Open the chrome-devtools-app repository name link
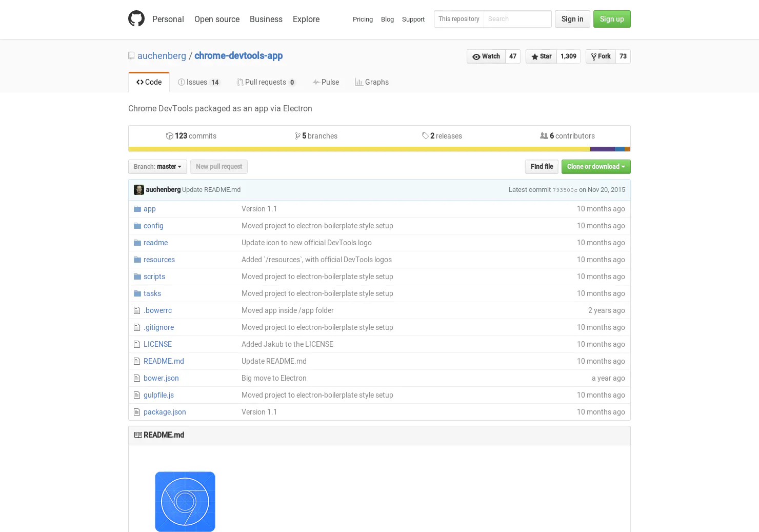 point(238,56)
